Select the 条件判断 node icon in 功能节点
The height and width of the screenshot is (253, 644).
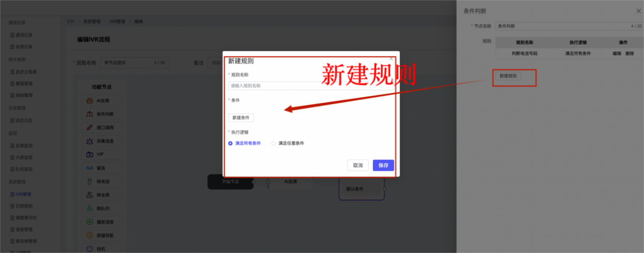click(x=90, y=114)
